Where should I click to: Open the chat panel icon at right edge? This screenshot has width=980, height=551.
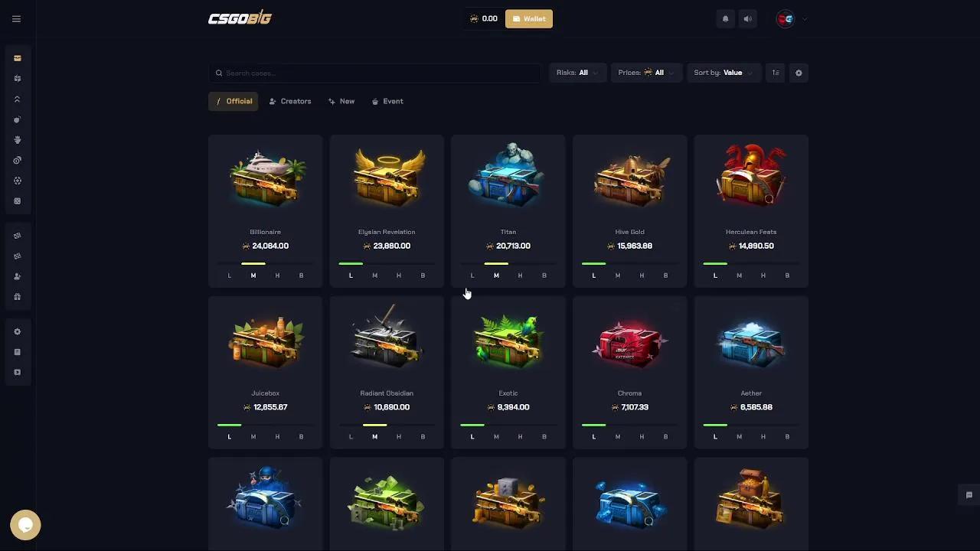(x=969, y=495)
